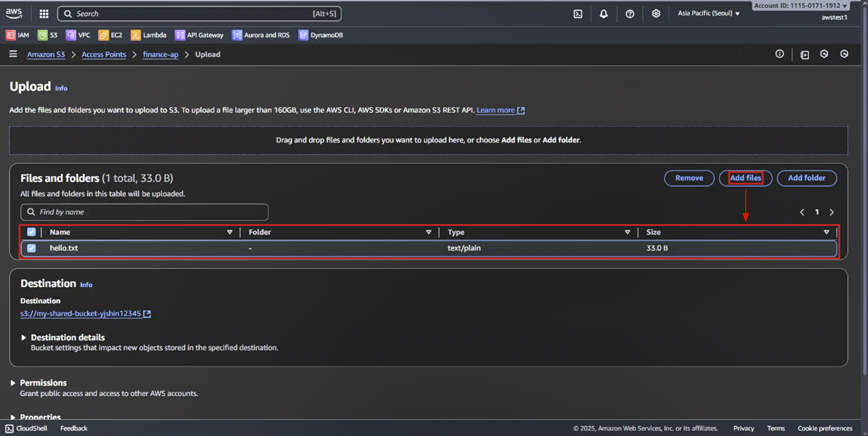Image resolution: width=868 pixels, height=436 pixels.
Task: Go to finance-ap breadcrumb
Action: (161, 54)
